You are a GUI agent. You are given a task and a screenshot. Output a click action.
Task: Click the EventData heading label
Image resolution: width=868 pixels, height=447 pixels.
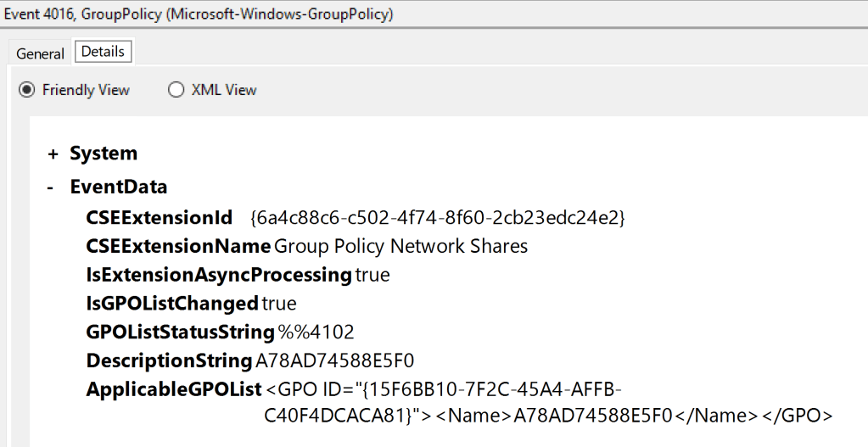(x=118, y=187)
